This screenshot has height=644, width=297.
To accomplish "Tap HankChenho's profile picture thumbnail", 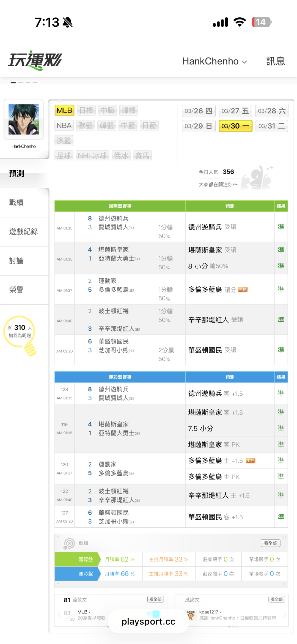I will (x=24, y=119).
